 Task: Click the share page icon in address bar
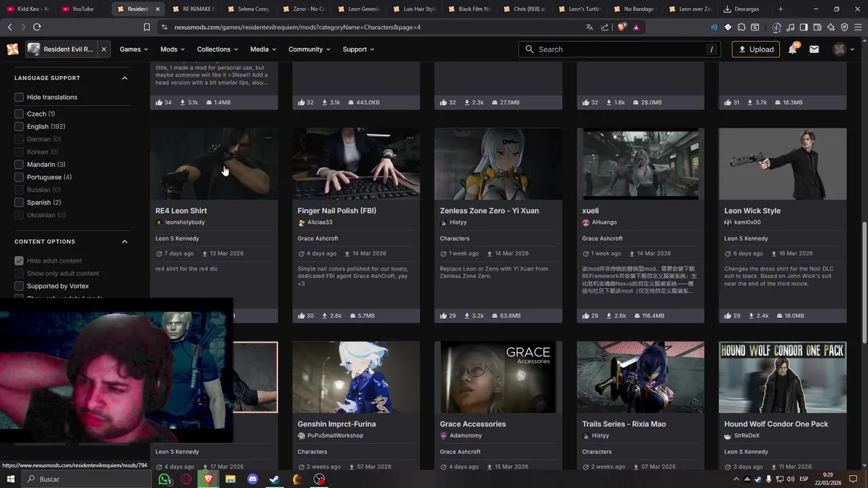(x=605, y=27)
